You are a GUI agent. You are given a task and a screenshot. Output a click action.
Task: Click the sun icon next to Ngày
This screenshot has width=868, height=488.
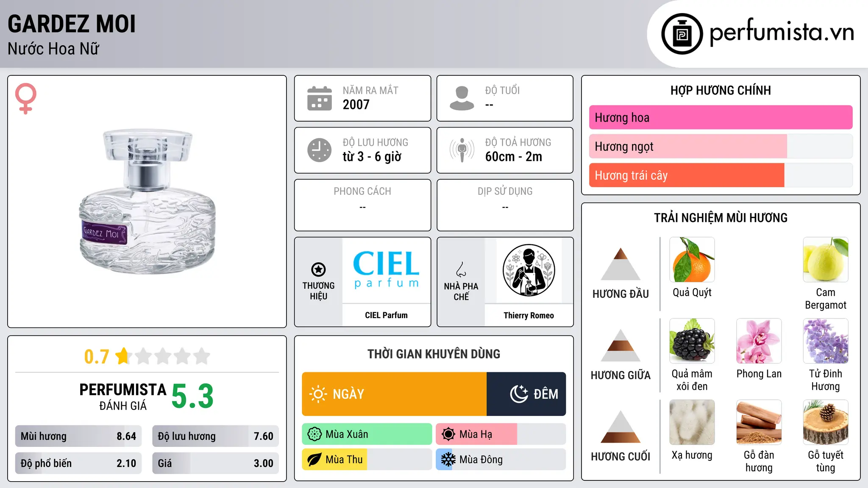click(x=318, y=394)
